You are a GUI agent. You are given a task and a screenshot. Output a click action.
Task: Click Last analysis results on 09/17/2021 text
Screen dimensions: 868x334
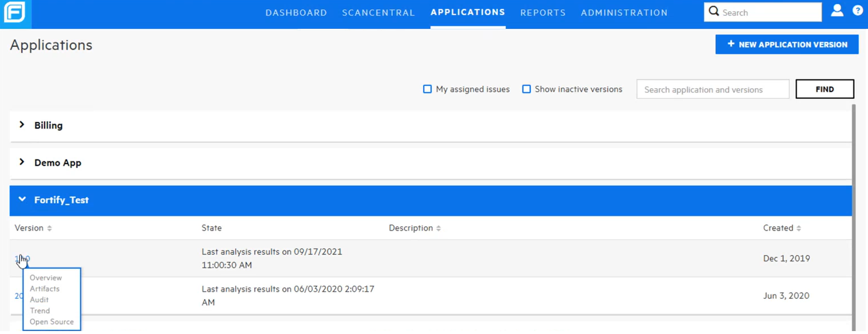click(x=272, y=258)
